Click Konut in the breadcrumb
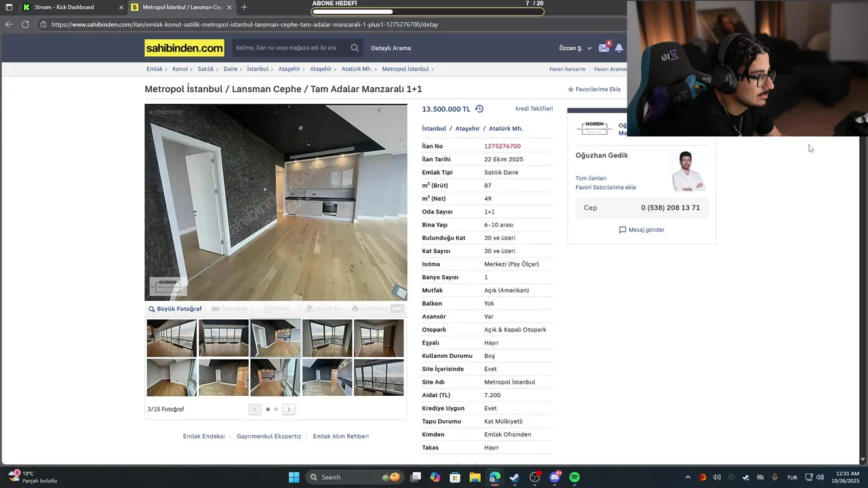Screen dimensions: 868x488 tap(180, 69)
